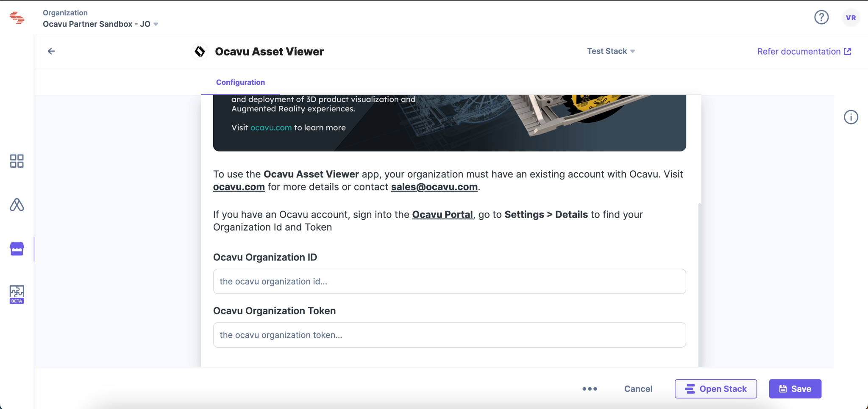The image size is (868, 409).
Task: Open the underlined ocavu.com link in paragraph
Action: click(239, 187)
